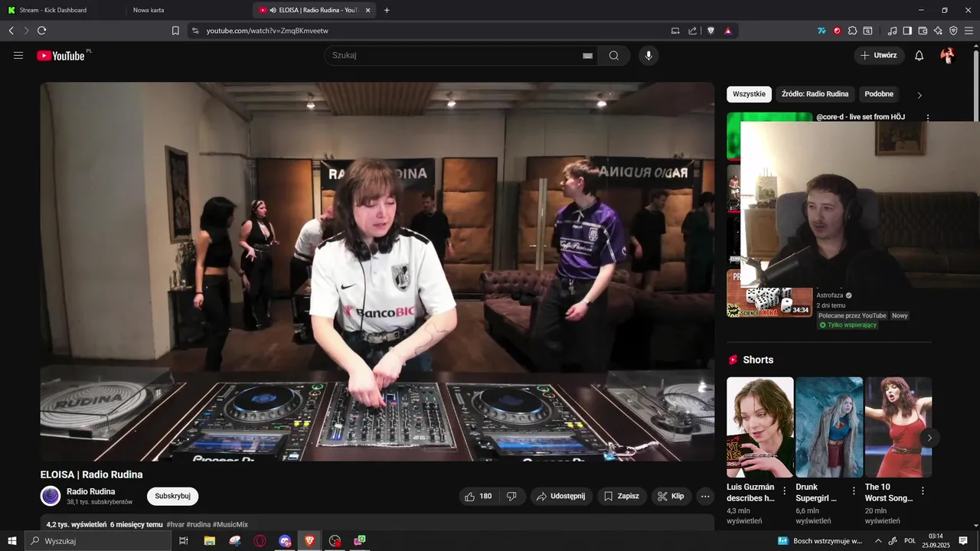Switch to the Nowa karta tab
Image resolution: width=980 pixels, height=551 pixels.
click(189, 10)
